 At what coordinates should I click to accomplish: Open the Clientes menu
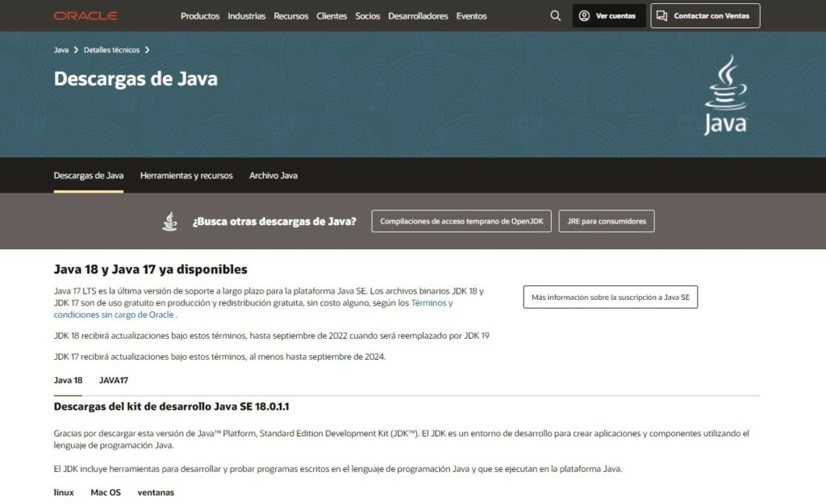point(332,16)
